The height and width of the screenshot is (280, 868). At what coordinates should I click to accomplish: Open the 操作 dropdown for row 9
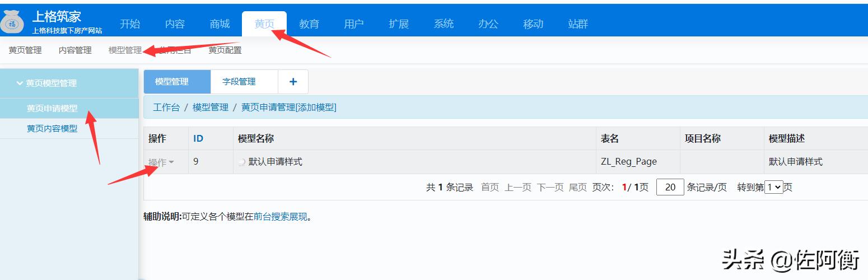coord(161,162)
